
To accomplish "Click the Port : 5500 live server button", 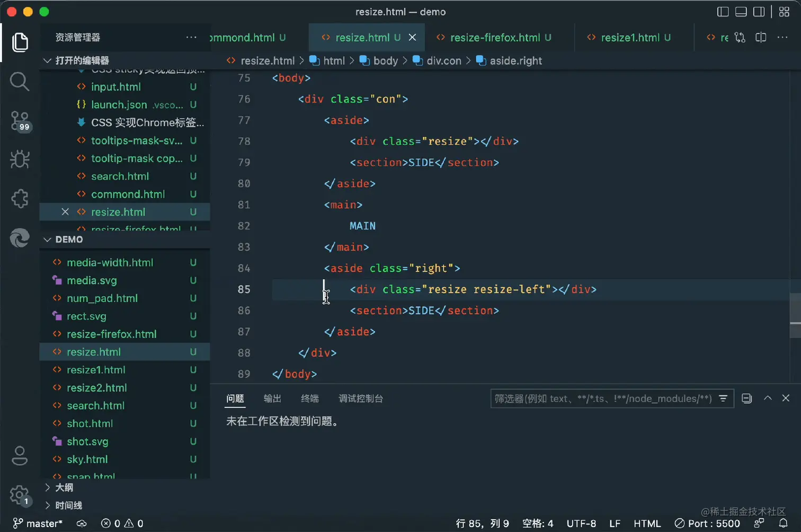I will pyautogui.click(x=707, y=524).
